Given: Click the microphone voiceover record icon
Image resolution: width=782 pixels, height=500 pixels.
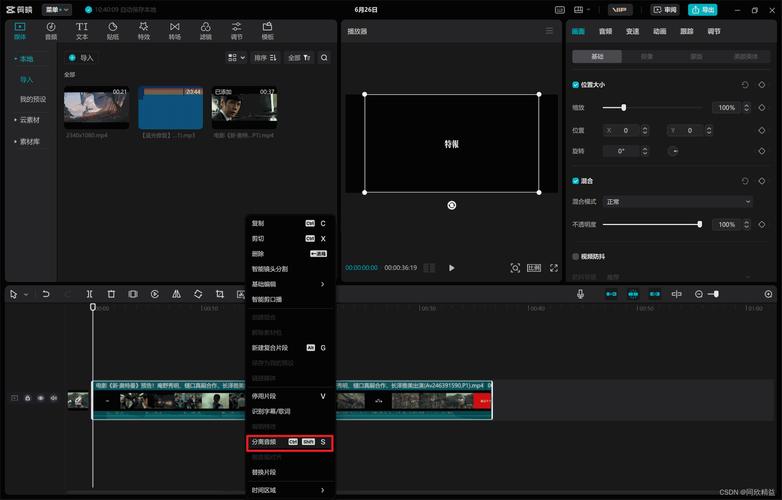Looking at the screenshot, I should click(x=580, y=294).
